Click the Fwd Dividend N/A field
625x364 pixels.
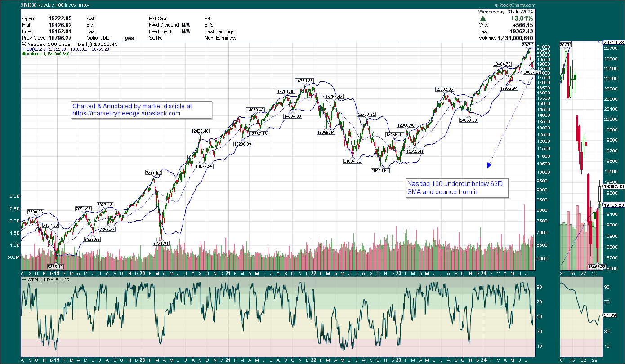coord(185,25)
